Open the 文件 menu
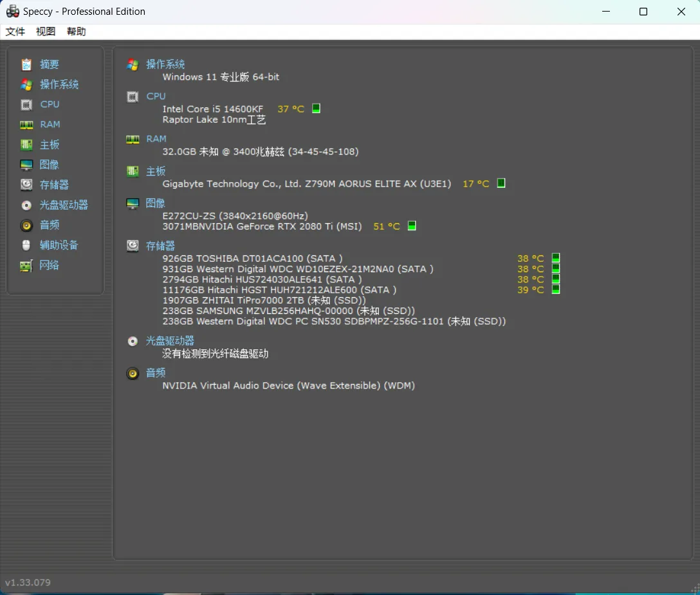The width and height of the screenshot is (700, 595). (15, 32)
